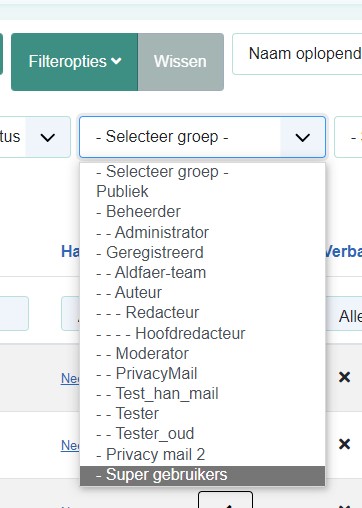Click the Wissen clear button
Viewport: 362px width, 508px height.
[x=181, y=62]
